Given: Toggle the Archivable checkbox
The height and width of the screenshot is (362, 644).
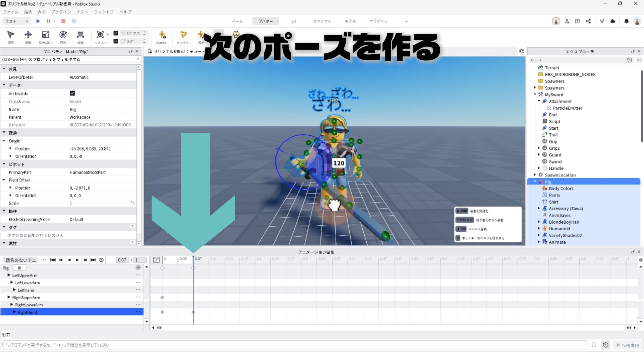Looking at the screenshot, I should point(72,93).
